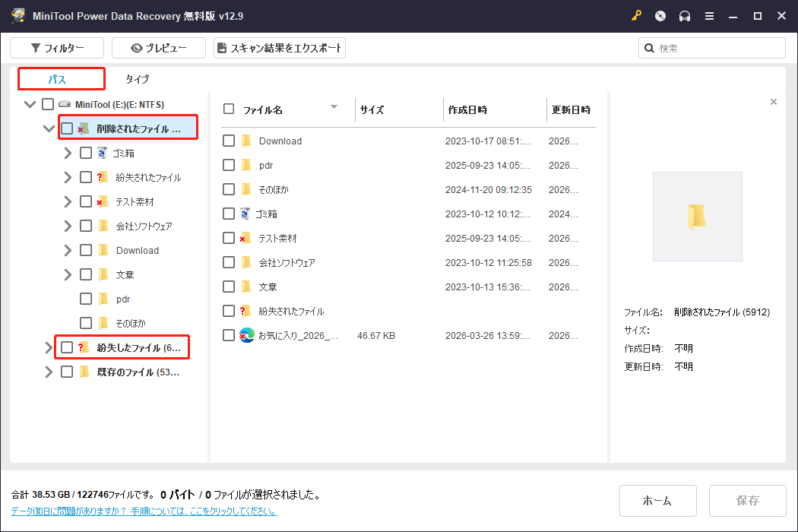Check the お気に入り_2026 file checkbox
The height and width of the screenshot is (532, 798).
[x=229, y=335]
